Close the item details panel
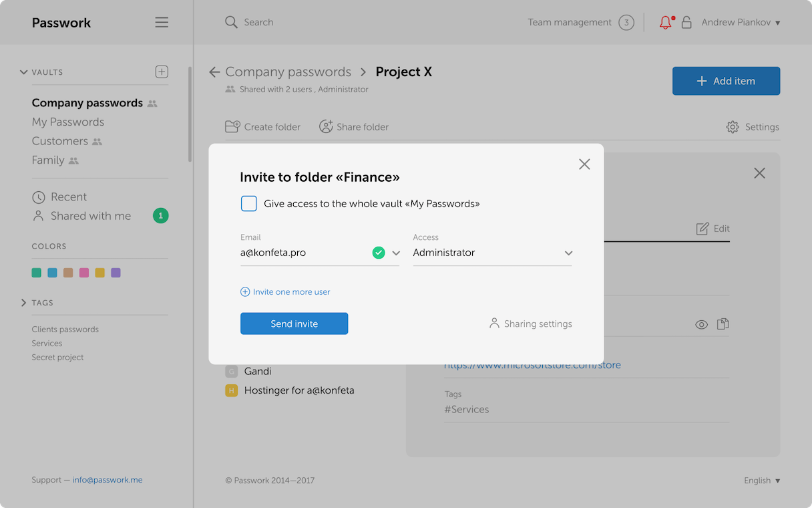 pos(759,173)
